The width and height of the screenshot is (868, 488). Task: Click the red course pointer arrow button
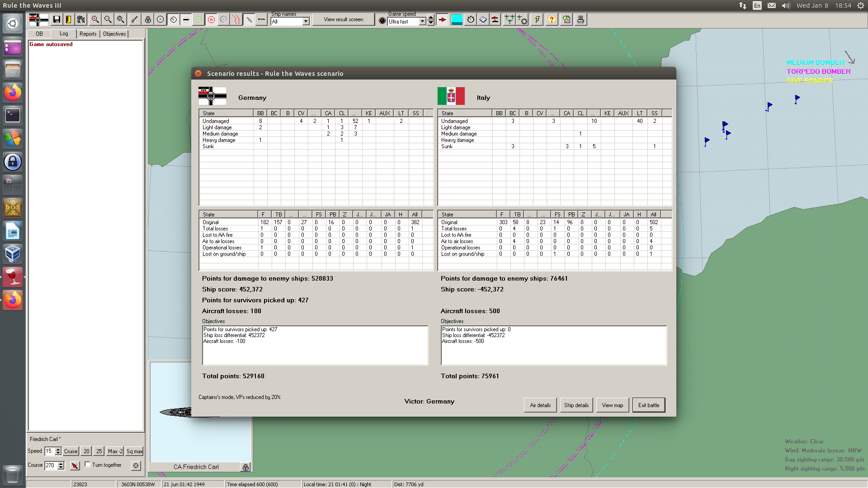[75, 465]
